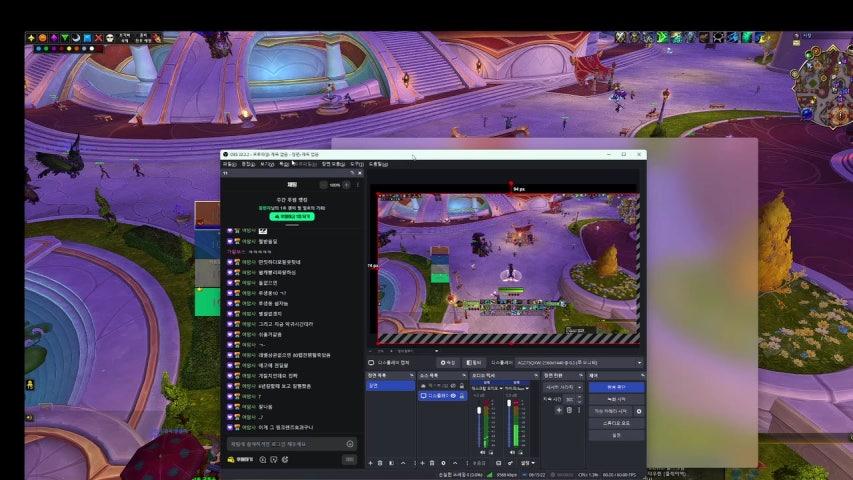Open the Help menu in OBS
This screenshot has width=853, height=480.
tap(379, 164)
